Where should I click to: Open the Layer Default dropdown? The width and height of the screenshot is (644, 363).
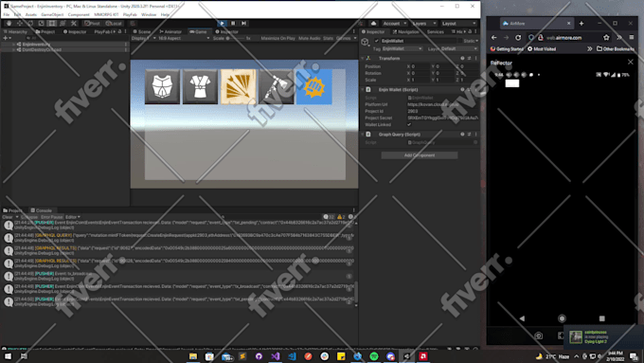pos(458,49)
